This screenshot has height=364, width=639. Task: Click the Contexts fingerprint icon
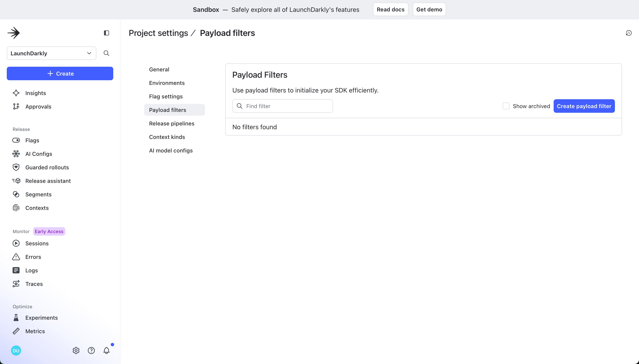pos(16,208)
